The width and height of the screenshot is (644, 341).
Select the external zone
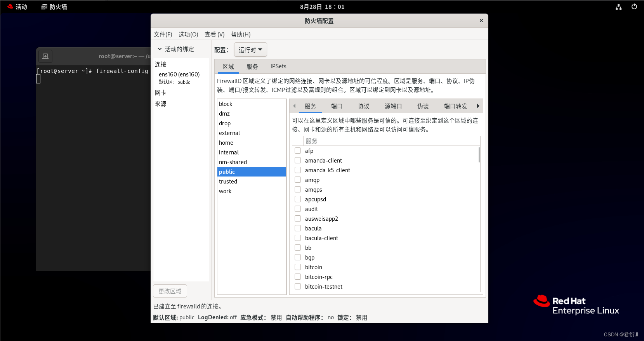(252, 133)
